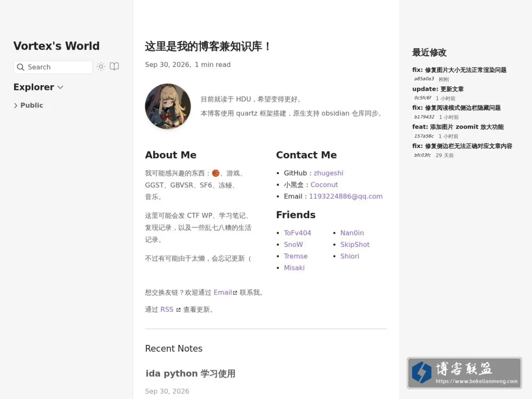Click the basketball emoji in About Me
The width and height of the screenshot is (532, 399).
(x=215, y=173)
